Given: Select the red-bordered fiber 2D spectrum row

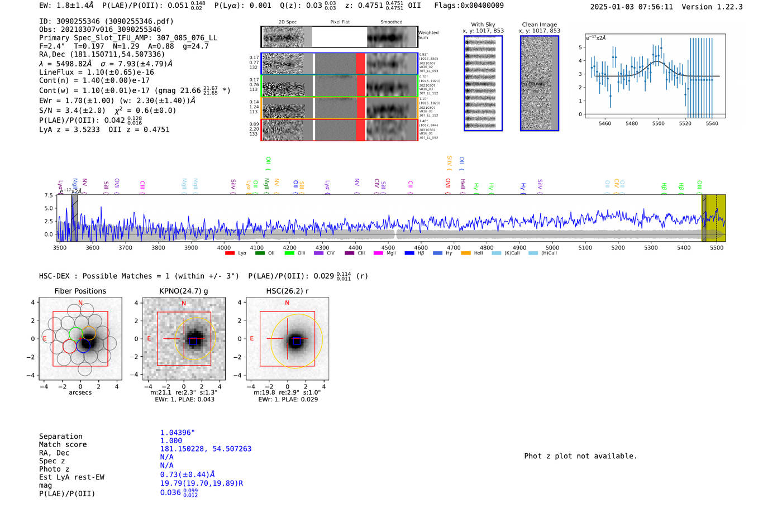Looking at the screenshot, I should pos(339,130).
